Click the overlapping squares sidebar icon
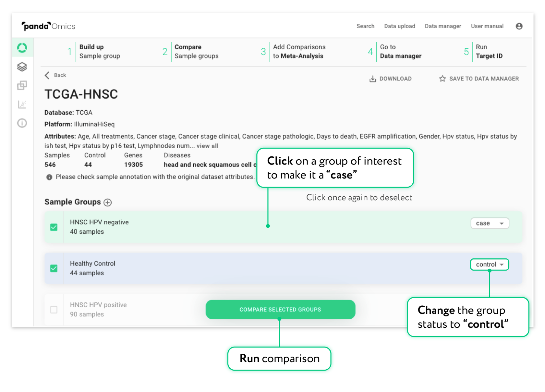The image size is (545, 392). 22,85
